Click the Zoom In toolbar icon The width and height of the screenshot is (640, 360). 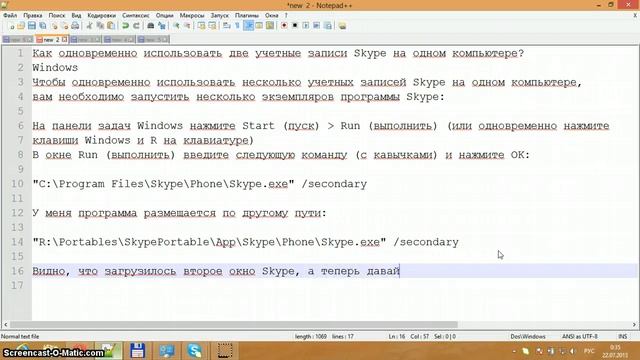coord(177,26)
